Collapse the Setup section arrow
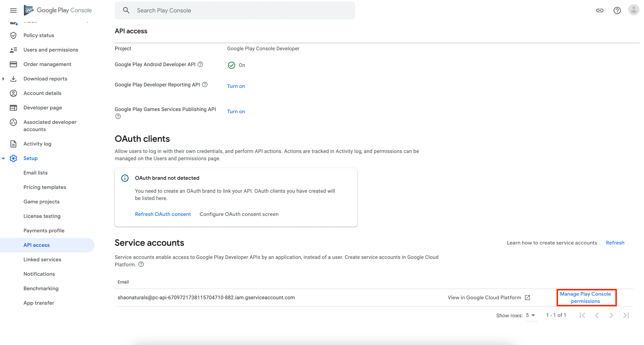Screen dimensions: 644x345 pos(3,158)
